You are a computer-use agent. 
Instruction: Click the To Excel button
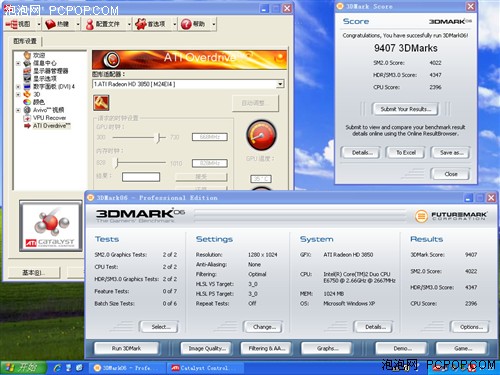click(406, 153)
